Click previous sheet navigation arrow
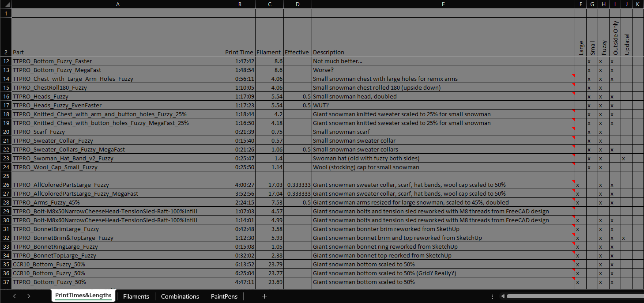The height and width of the screenshot is (303, 644). tap(14, 296)
